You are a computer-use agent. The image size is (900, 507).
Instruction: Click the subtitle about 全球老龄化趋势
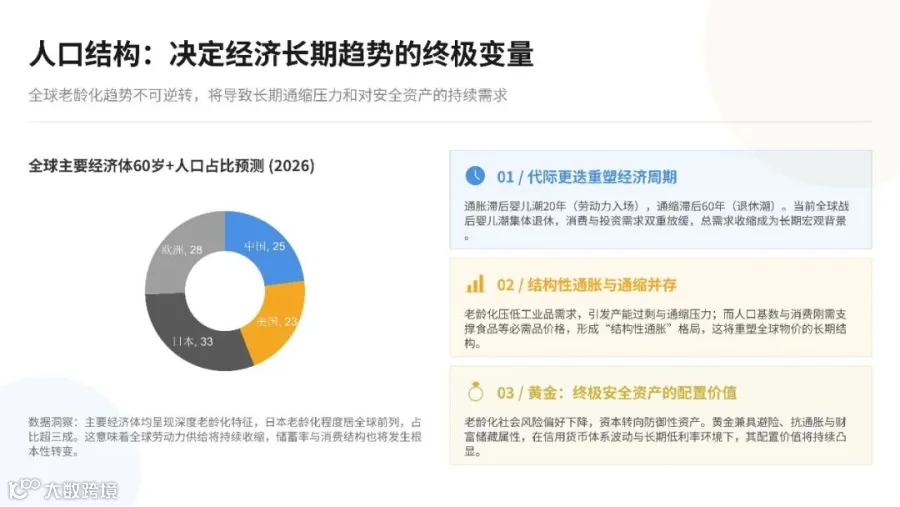tap(267, 95)
